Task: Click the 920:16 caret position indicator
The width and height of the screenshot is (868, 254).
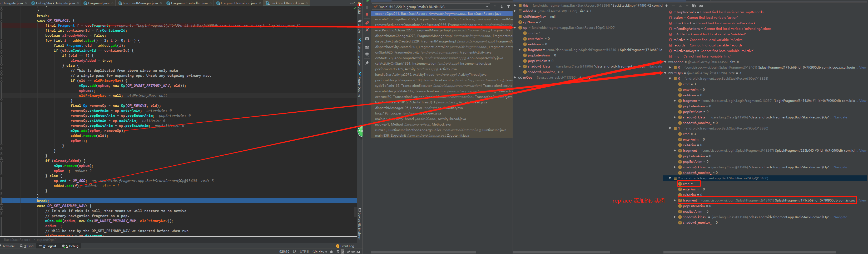Action: point(284,251)
